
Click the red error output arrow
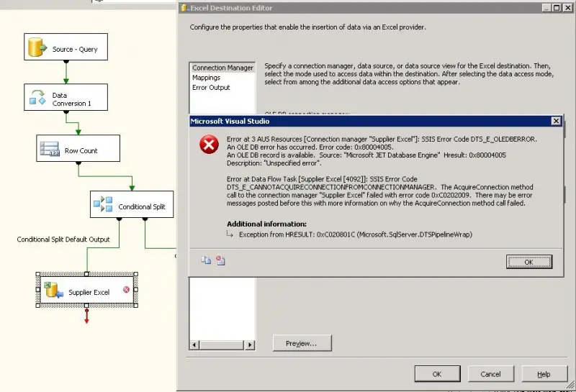(86, 316)
